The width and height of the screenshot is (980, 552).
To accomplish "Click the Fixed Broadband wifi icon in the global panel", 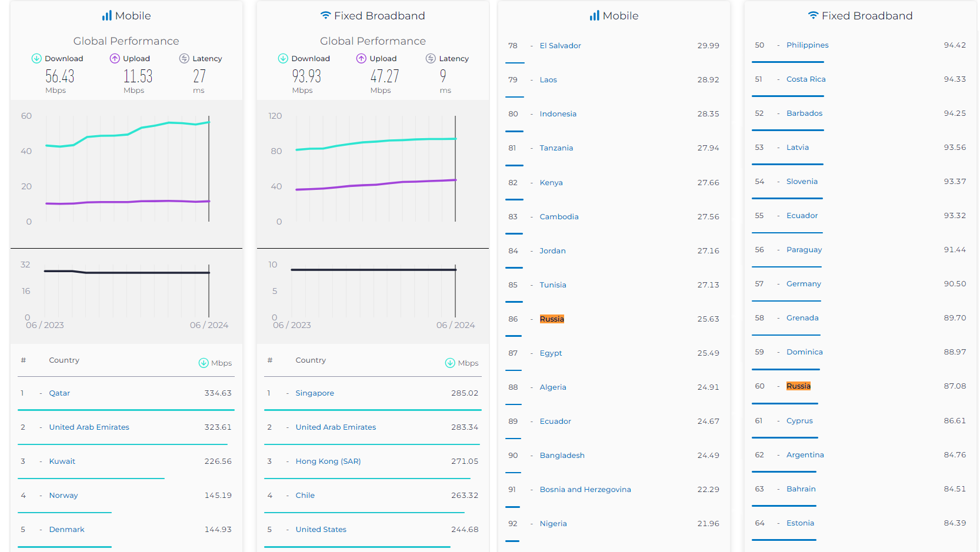I will pos(325,15).
